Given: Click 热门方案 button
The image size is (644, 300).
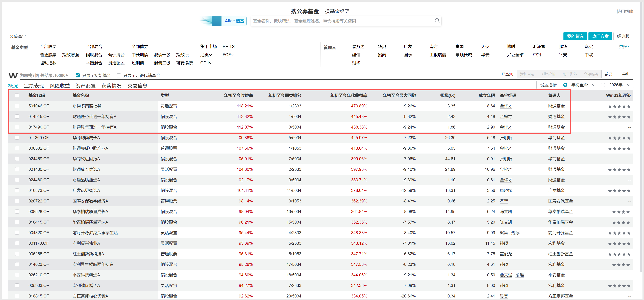Looking at the screenshot, I should [600, 36].
